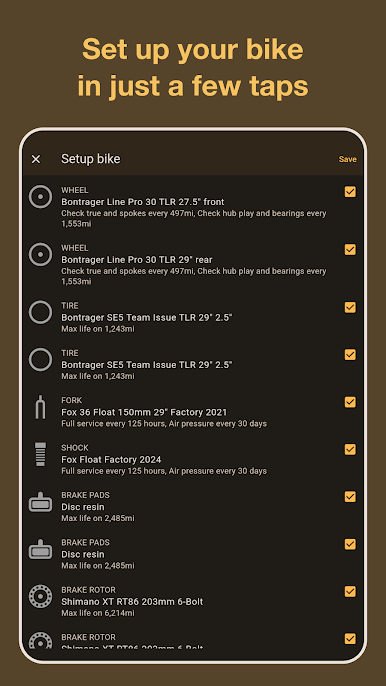Uncheck the front wheel 27.5" checkbox
Image resolution: width=386 pixels, height=686 pixels.
click(350, 192)
